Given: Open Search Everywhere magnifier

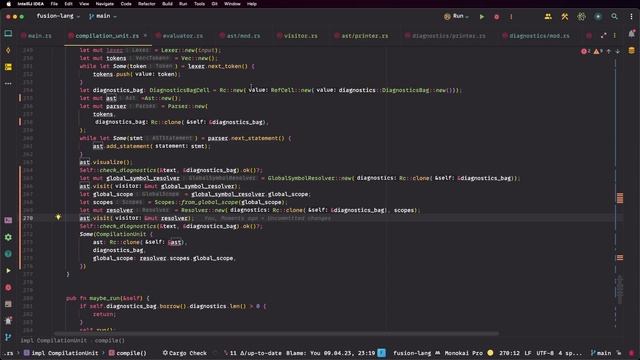Looking at the screenshot, I should click(614, 17).
